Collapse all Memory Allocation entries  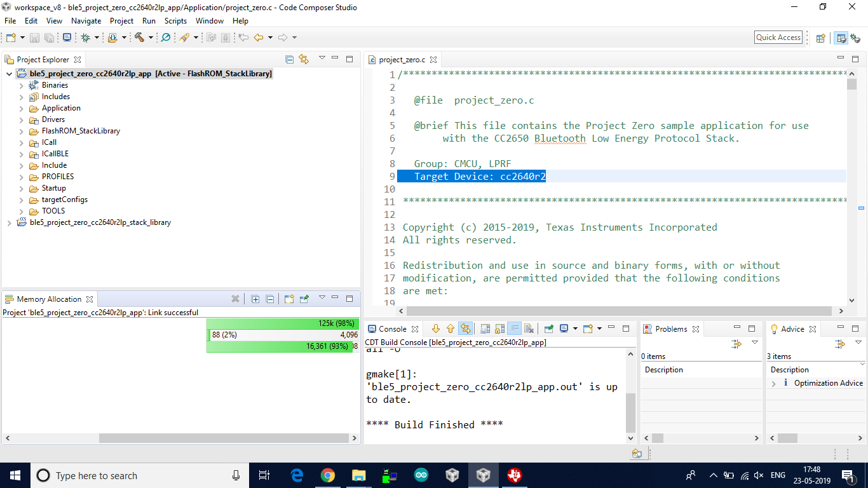pyautogui.click(x=269, y=299)
